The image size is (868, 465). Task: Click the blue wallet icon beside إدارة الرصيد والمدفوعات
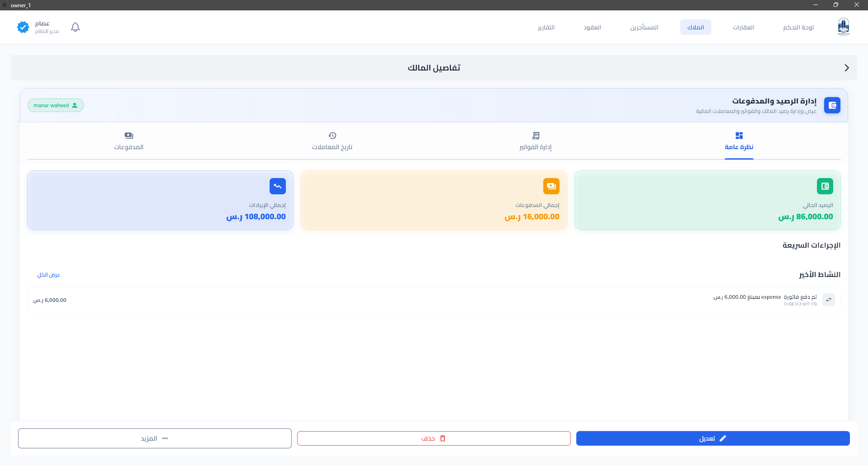click(x=832, y=105)
